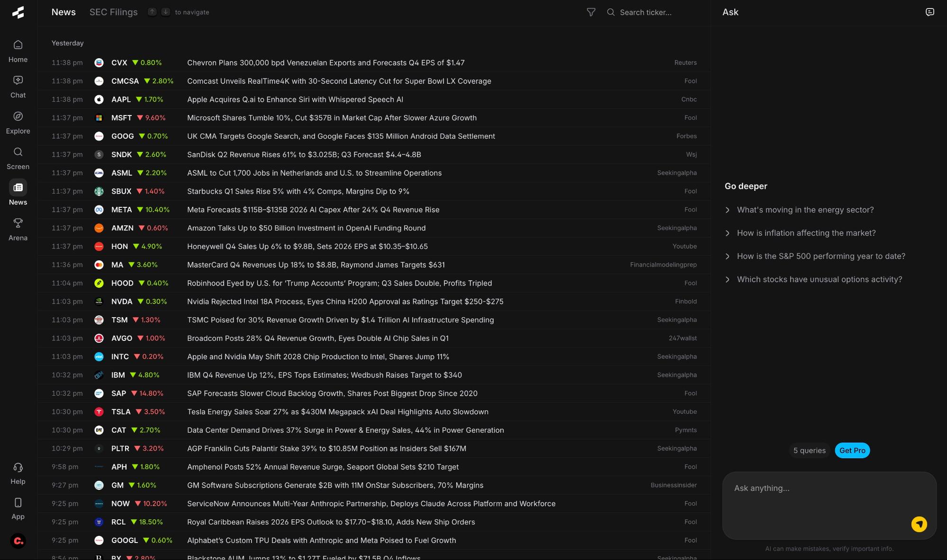Image resolution: width=947 pixels, height=560 pixels.
Task: Open the Microsoft Shares Tumble 10% headline
Action: [x=332, y=118]
